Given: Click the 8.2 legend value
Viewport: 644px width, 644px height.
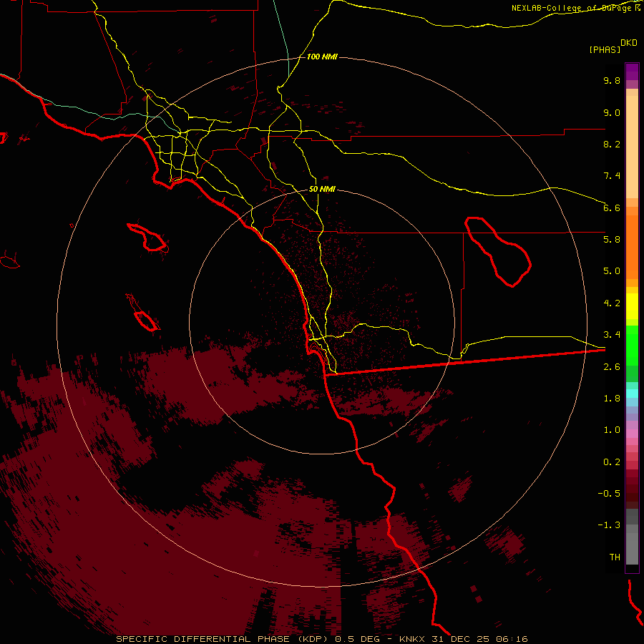Looking at the screenshot, I should 612,144.
